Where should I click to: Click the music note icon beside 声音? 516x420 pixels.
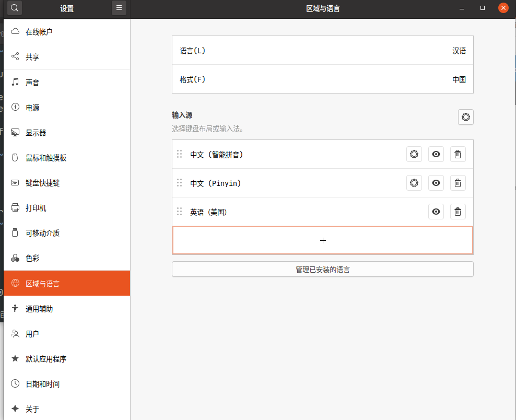[x=15, y=81]
